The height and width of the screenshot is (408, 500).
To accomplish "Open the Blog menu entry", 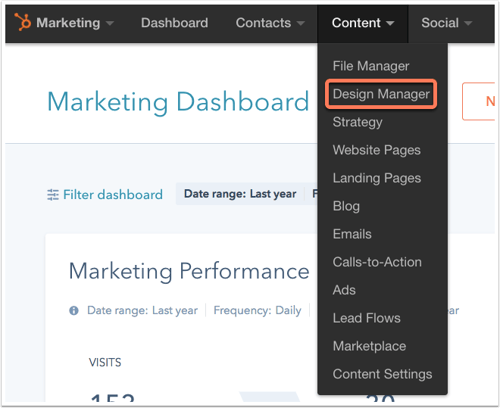I will [346, 206].
